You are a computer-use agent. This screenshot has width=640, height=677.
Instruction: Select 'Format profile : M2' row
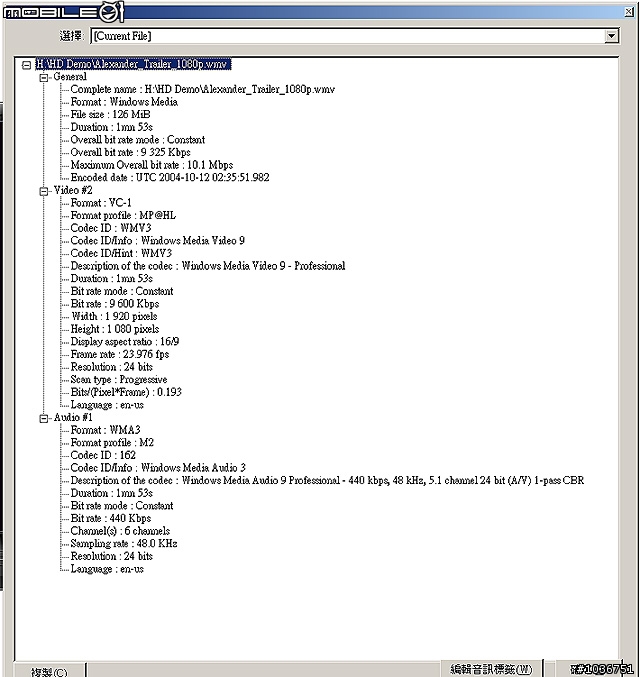tap(112, 443)
